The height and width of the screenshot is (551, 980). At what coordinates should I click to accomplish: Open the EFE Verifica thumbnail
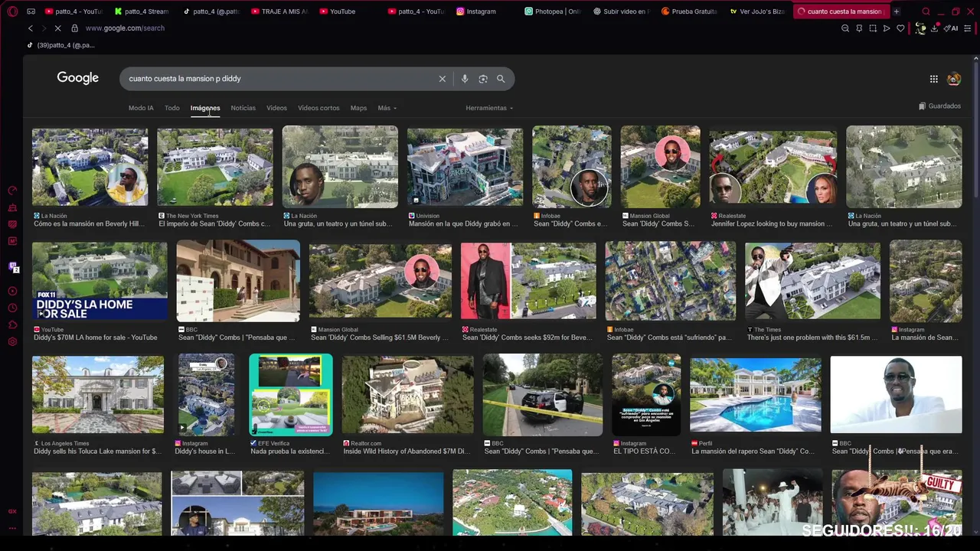coord(291,395)
